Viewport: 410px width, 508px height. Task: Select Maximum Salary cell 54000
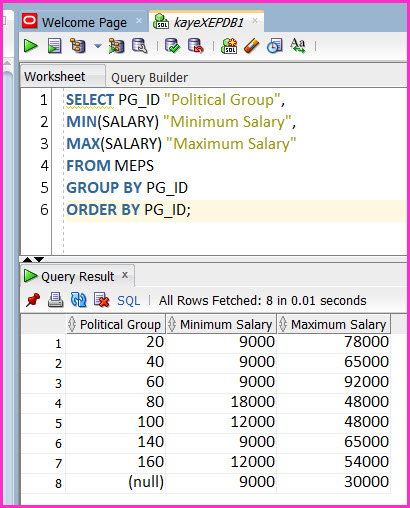coord(334,462)
